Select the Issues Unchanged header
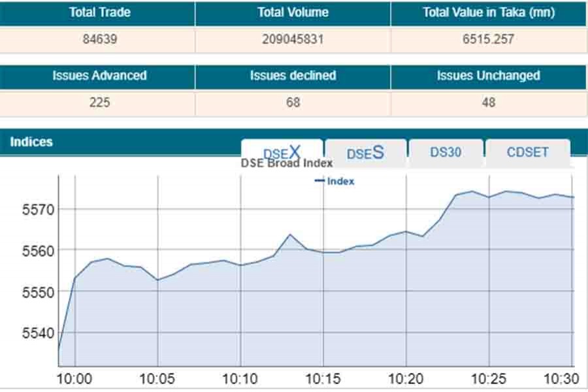Image resolution: width=588 pixels, height=392 pixels. click(488, 76)
